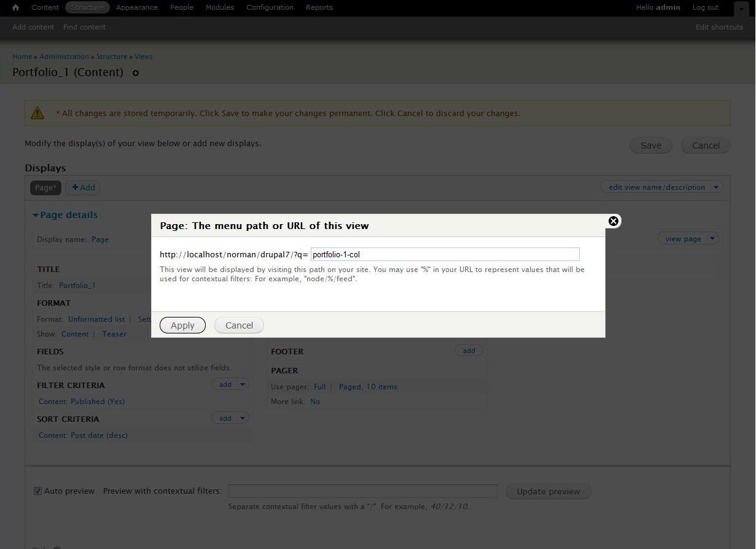Open the Filter Criteria add dropdown arrow
The width and height of the screenshot is (756, 549).
[x=243, y=384]
